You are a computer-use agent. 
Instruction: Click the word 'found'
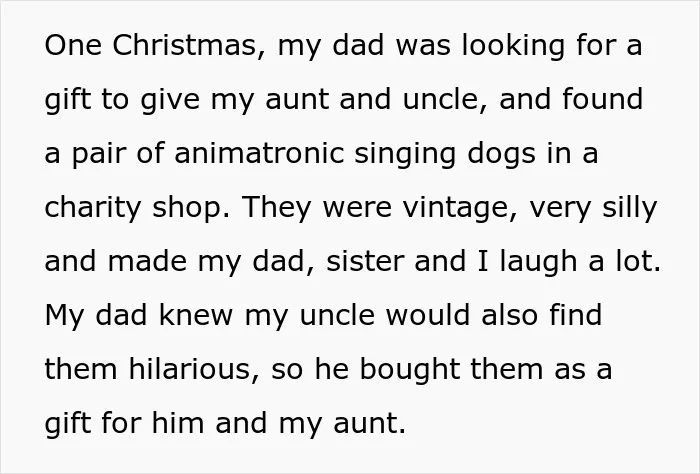click(603, 99)
